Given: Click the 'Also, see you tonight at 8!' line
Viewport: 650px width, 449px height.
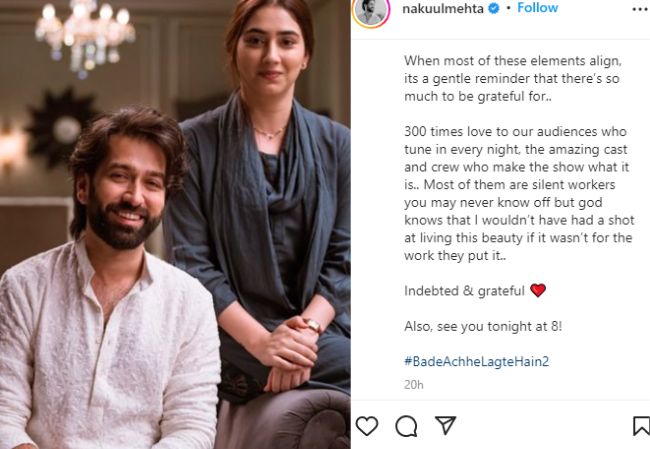Looking at the screenshot, I should [483, 326].
